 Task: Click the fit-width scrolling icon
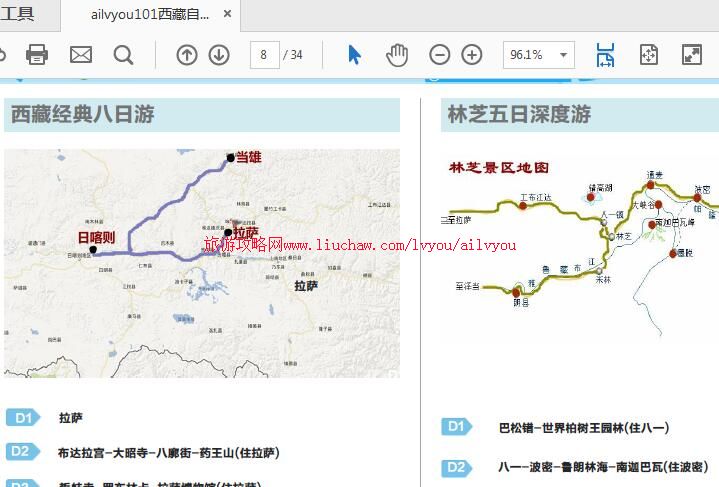(605, 55)
